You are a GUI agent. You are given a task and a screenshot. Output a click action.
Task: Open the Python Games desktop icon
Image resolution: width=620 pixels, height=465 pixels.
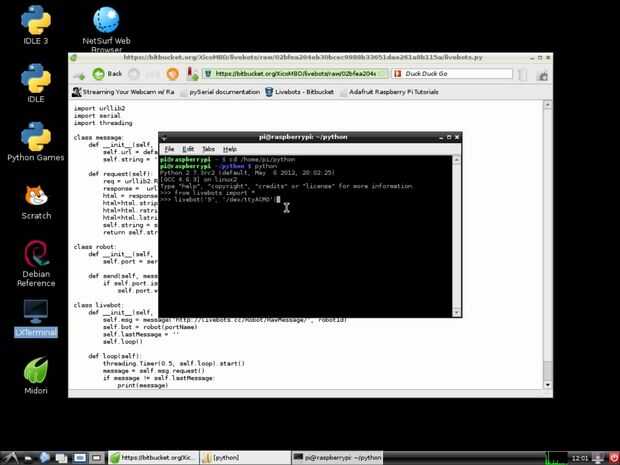pos(36,142)
